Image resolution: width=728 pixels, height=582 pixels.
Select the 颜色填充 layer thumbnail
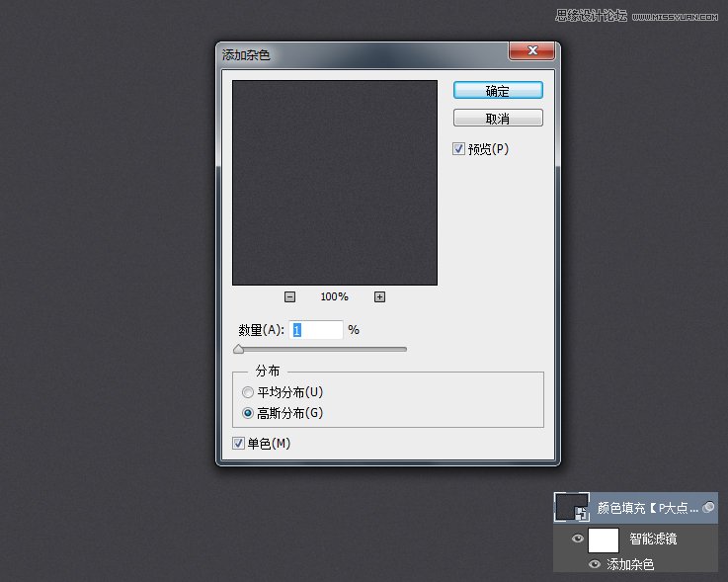coord(572,508)
